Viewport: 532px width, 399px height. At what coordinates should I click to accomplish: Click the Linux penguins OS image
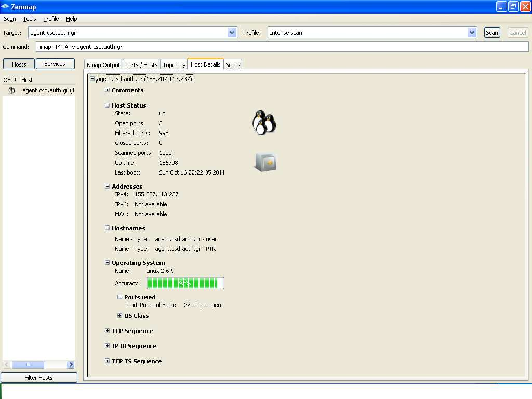point(264,123)
